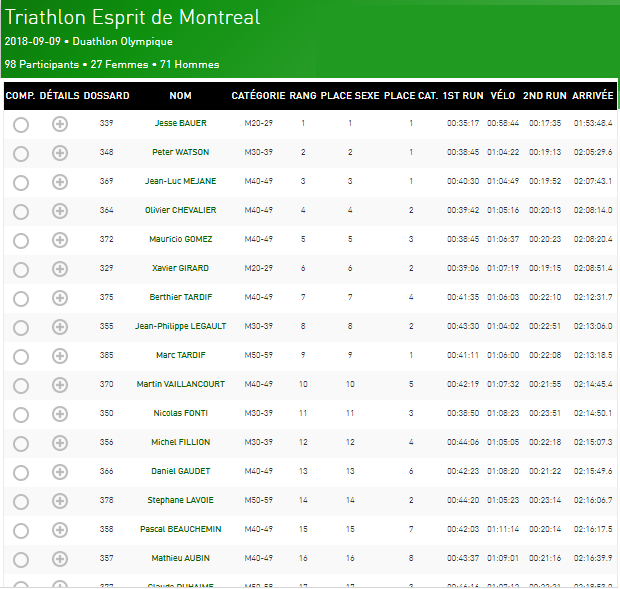Click arrival time 01:53:48.4
Image resolution: width=620 pixels, height=589 pixels.
(593, 123)
